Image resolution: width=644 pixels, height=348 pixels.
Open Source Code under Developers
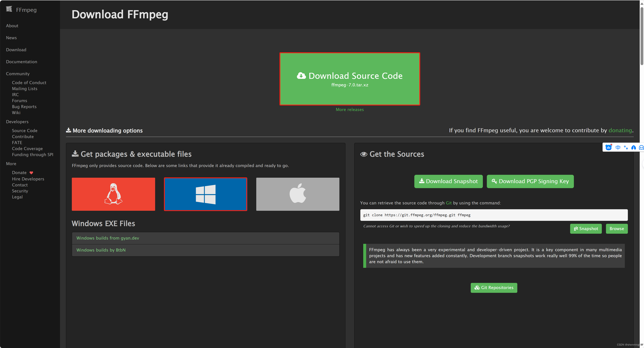click(25, 130)
